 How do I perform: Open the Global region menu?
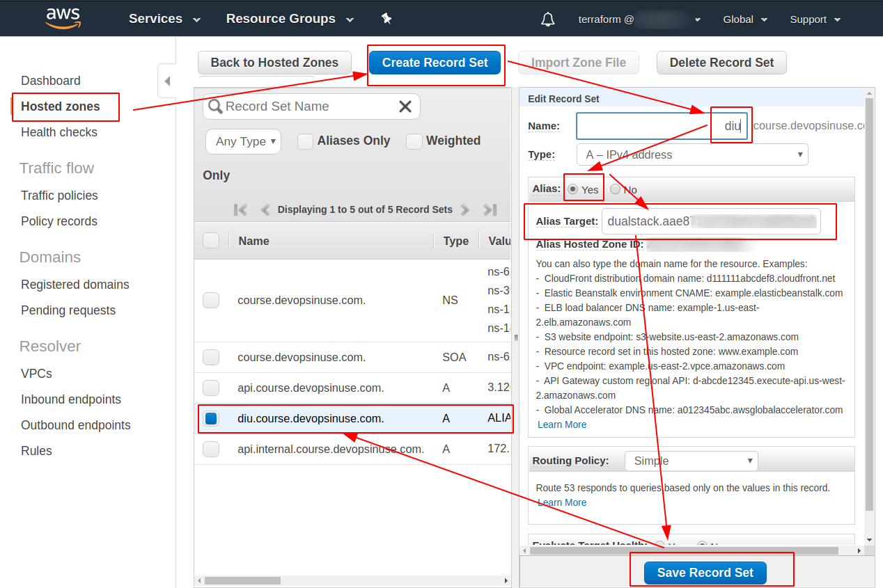click(x=745, y=19)
